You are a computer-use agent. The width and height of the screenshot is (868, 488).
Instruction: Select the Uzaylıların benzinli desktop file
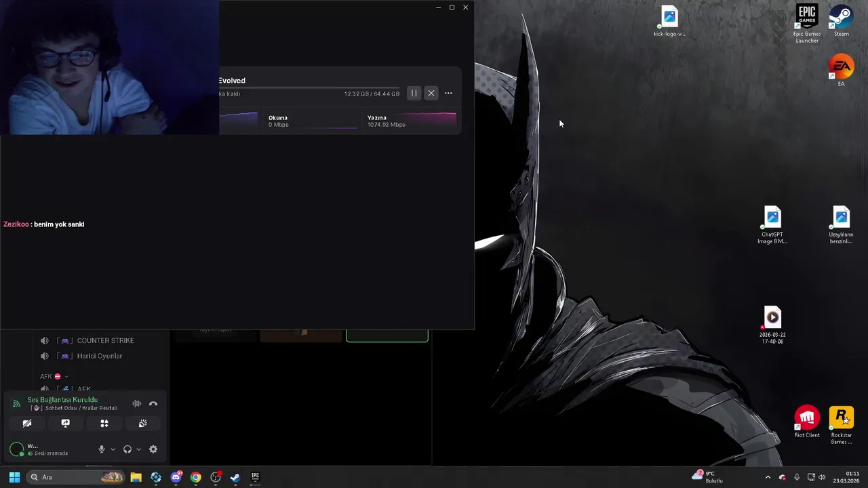[841, 225]
